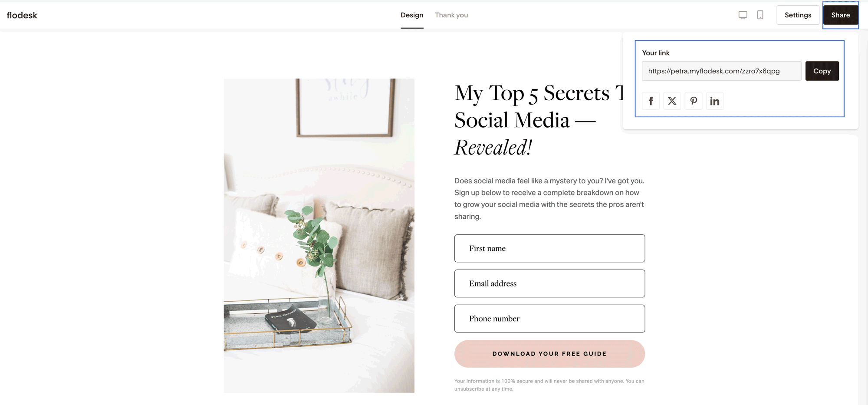Share link on Pinterest icon
The width and height of the screenshot is (868, 405).
point(694,101)
